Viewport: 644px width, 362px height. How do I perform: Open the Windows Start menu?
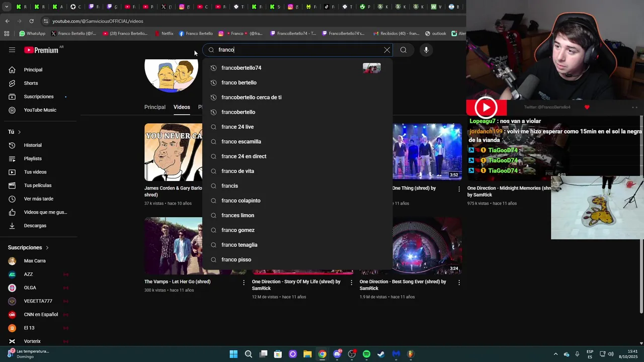(x=233, y=354)
